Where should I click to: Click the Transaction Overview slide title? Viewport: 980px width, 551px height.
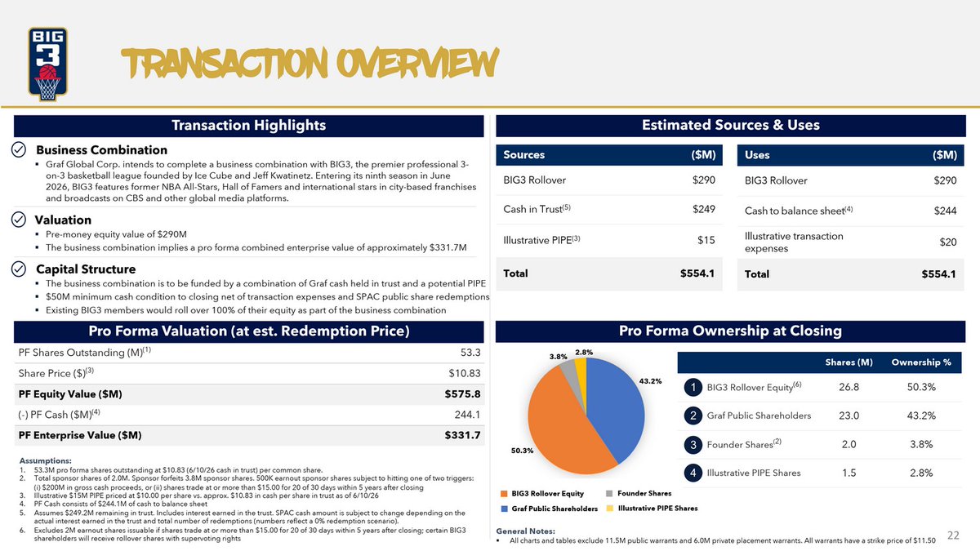[x=309, y=63]
